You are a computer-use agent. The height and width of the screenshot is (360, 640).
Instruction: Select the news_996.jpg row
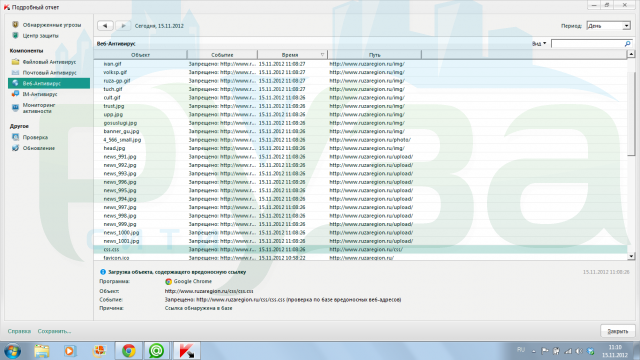tap(360, 182)
